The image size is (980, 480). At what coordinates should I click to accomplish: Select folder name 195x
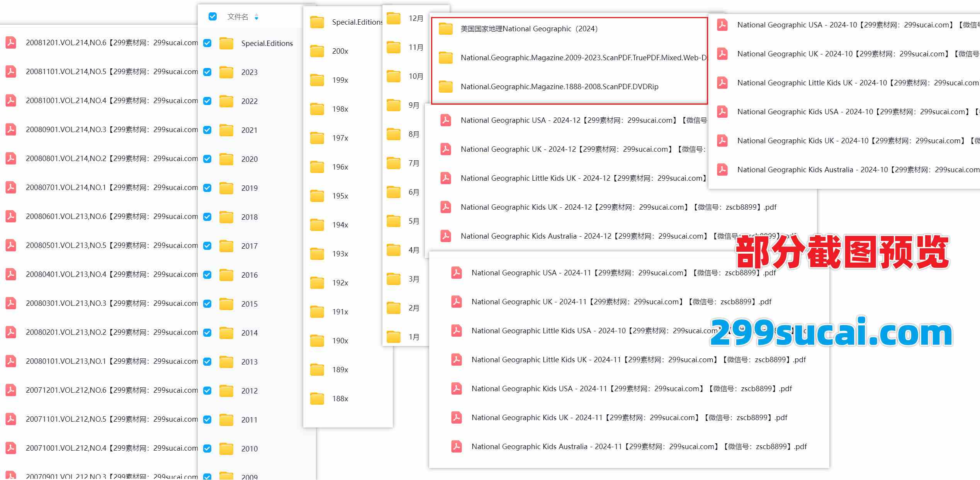pyautogui.click(x=340, y=196)
